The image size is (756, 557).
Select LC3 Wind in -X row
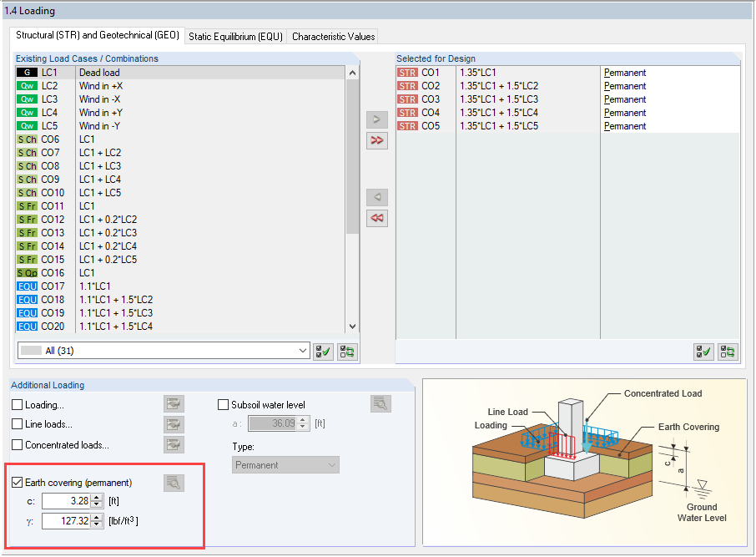pyautogui.click(x=180, y=99)
